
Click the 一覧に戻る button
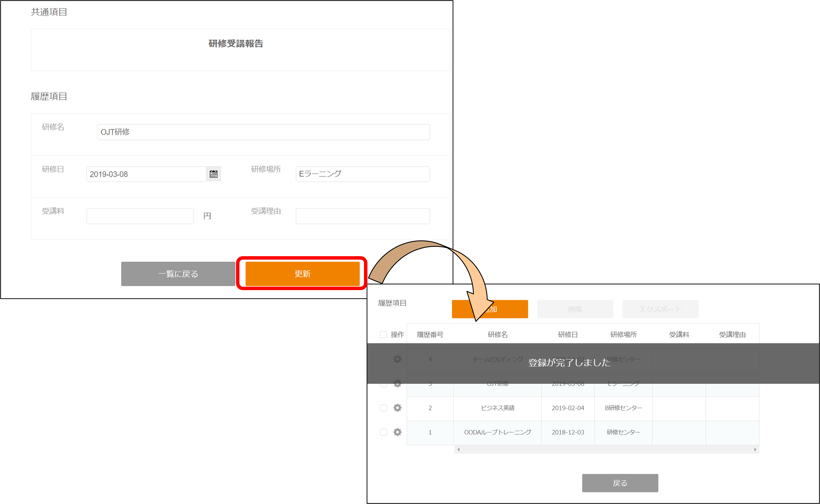tap(178, 274)
